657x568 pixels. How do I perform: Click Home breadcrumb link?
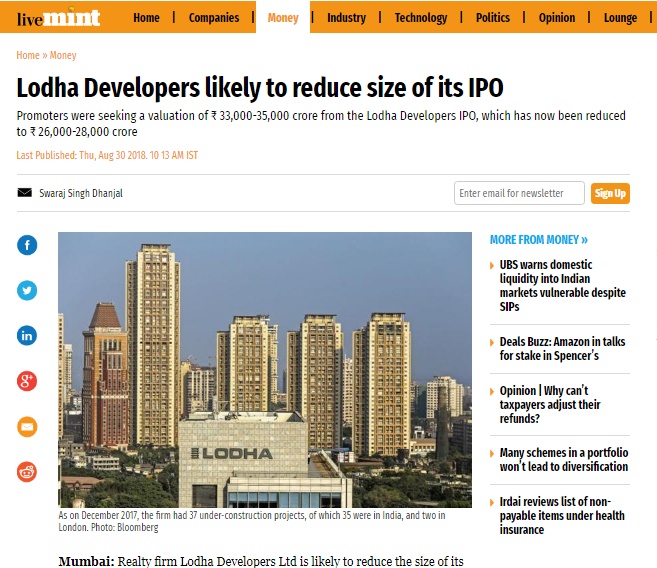(x=28, y=55)
